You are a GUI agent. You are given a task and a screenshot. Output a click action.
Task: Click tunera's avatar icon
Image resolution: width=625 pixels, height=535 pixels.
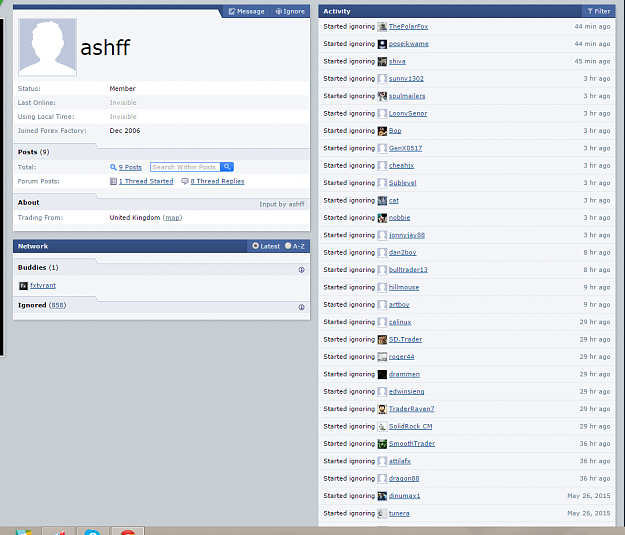point(382,513)
